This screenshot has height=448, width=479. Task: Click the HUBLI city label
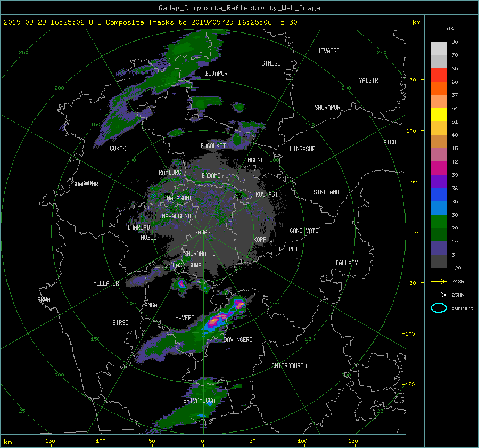[148, 237]
